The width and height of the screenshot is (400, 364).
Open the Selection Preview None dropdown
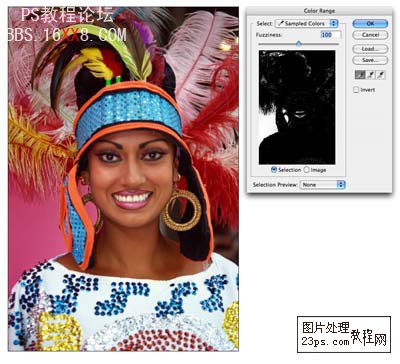(322, 185)
